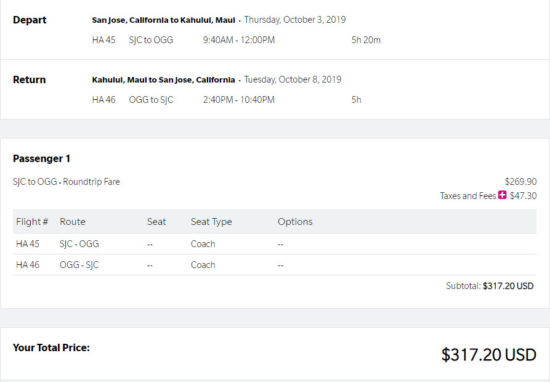This screenshot has width=550, height=382.
Task: Click the Your Total Price label
Action: coord(51,348)
